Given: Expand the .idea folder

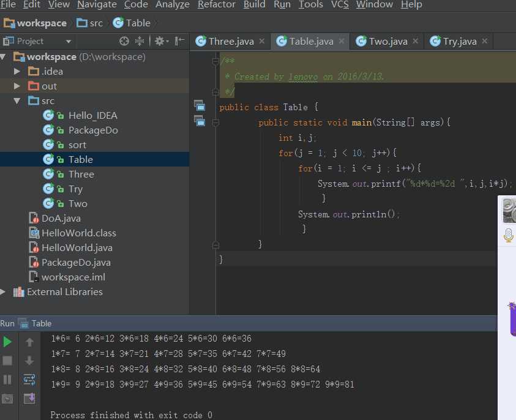Looking at the screenshot, I should (17, 72).
